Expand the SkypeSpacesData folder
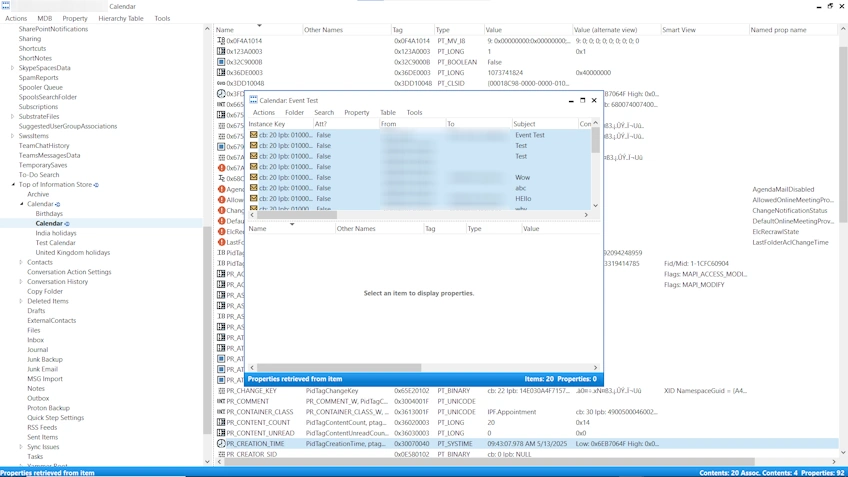 click(12, 68)
